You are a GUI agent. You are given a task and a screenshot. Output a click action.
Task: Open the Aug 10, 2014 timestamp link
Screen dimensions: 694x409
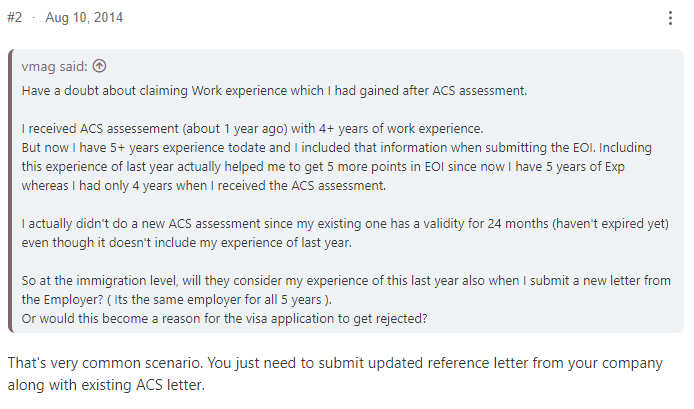click(x=84, y=17)
